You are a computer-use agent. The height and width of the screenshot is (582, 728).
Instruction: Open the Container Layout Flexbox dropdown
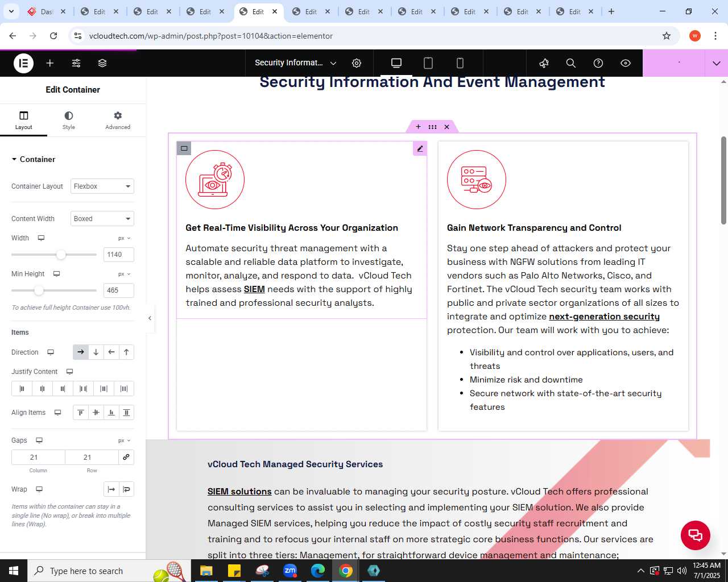(102, 186)
